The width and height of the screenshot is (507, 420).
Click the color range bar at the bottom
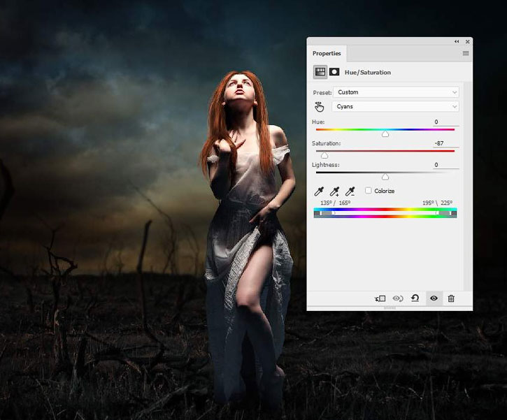pos(385,213)
